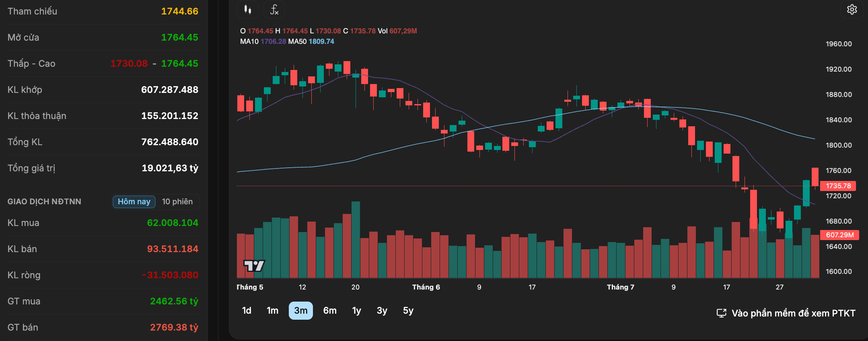Click the TradingView logo on chart

[254, 265]
